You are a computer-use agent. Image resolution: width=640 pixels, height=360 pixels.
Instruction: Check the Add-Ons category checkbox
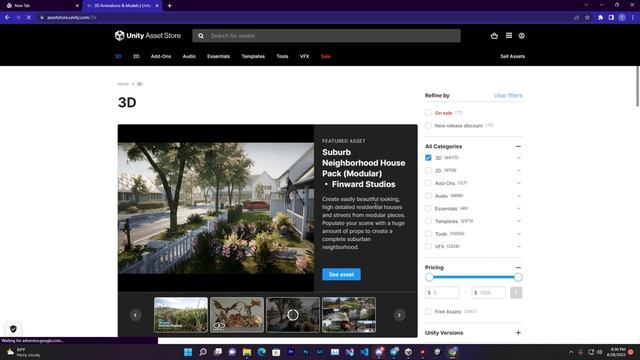pos(428,183)
